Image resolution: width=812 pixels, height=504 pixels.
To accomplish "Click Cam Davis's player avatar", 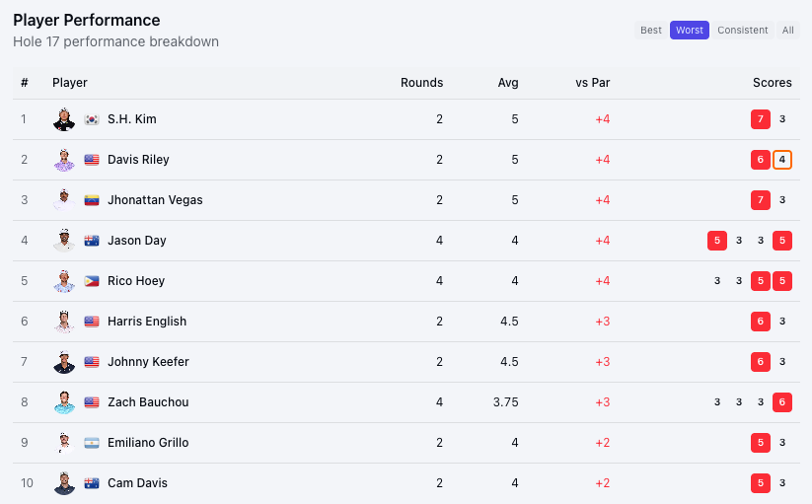I will [x=64, y=483].
